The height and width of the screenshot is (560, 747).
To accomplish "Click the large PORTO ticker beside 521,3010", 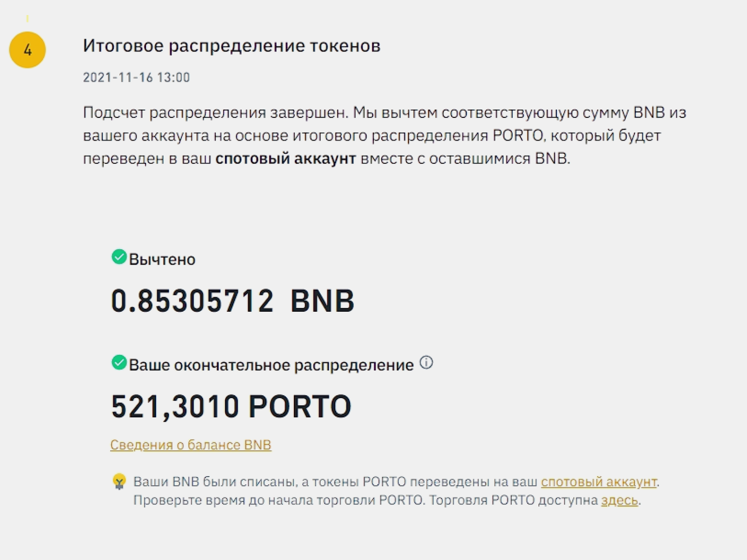I will (x=300, y=406).
